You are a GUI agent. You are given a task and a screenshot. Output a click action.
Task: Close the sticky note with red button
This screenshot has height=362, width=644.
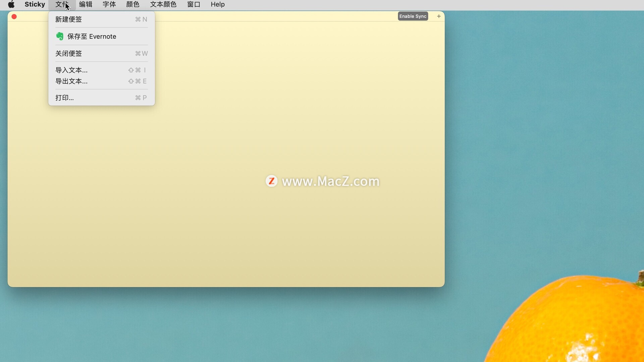click(x=14, y=16)
